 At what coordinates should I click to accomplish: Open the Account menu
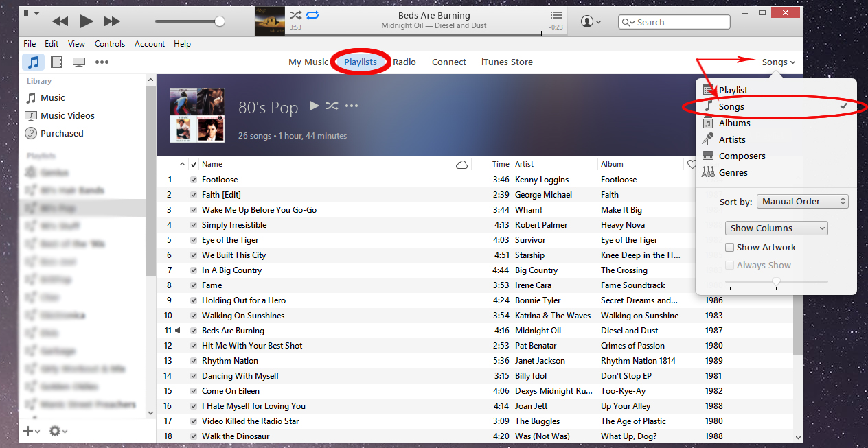pos(150,43)
